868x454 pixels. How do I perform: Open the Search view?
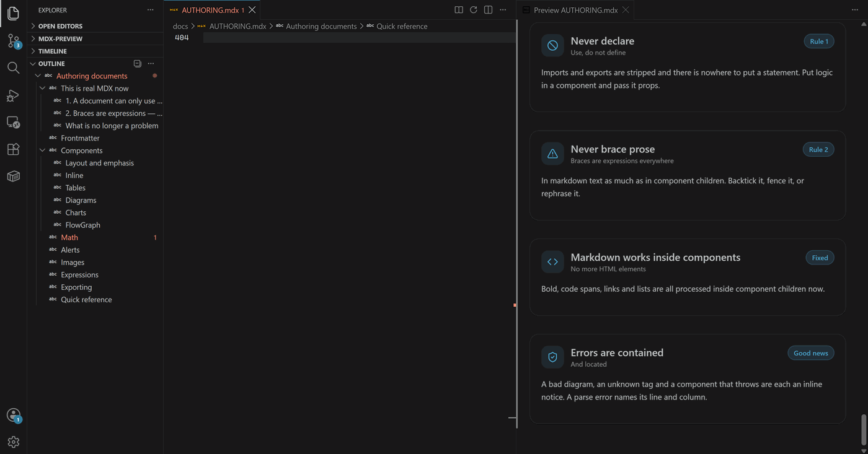[x=13, y=68]
